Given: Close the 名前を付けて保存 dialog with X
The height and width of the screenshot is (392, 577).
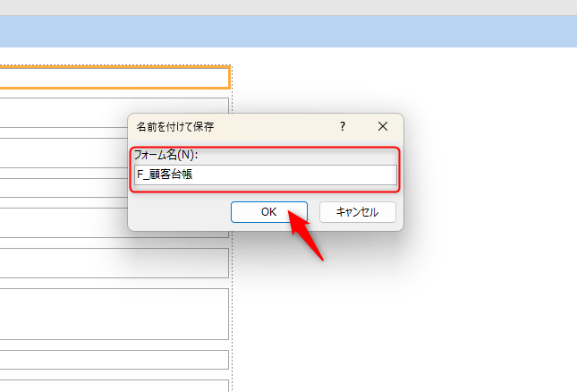Looking at the screenshot, I should [x=383, y=127].
